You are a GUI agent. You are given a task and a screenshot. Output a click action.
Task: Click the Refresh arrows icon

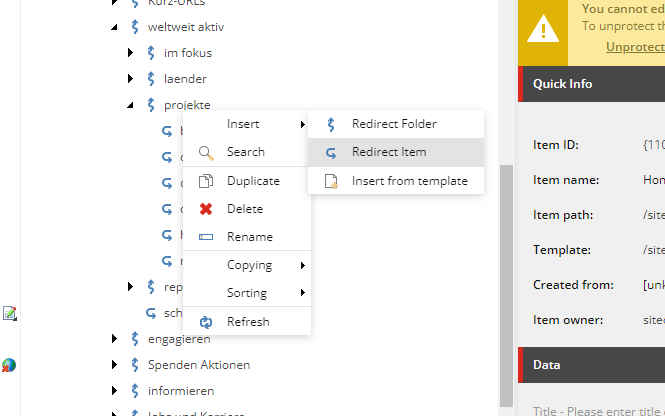206,322
